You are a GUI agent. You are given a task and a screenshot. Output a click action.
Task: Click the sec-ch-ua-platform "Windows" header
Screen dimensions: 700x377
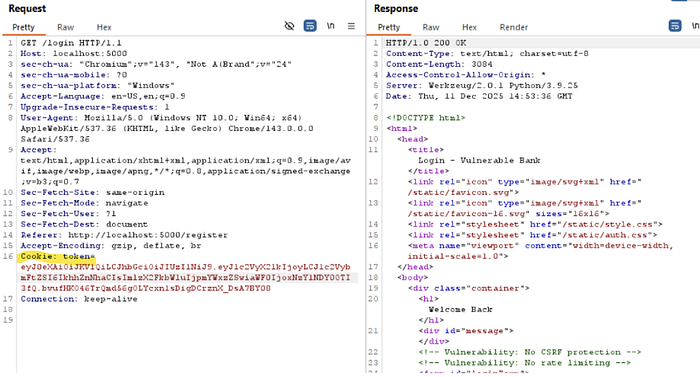(97, 86)
